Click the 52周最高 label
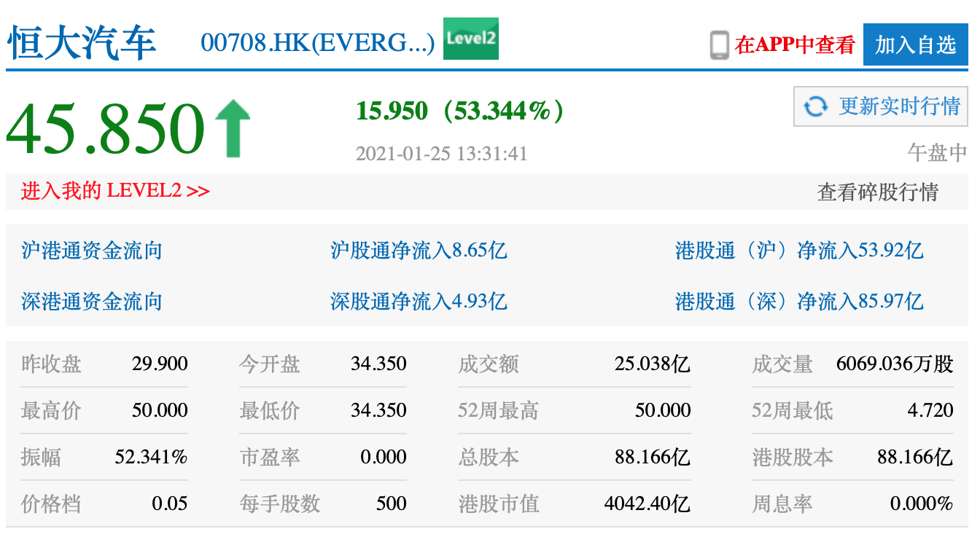Image resolution: width=980 pixels, height=545 pixels. point(499,410)
